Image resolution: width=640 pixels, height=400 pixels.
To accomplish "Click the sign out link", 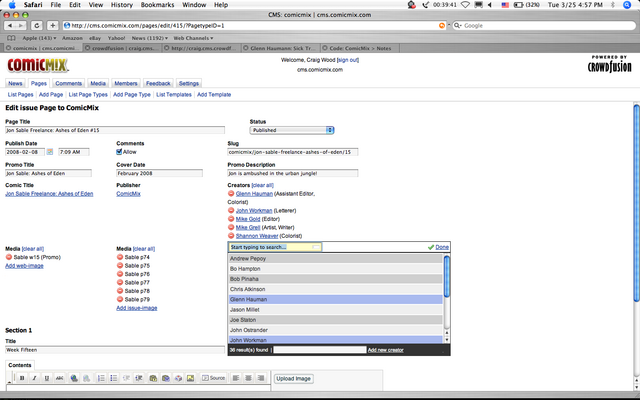I will [x=348, y=60].
